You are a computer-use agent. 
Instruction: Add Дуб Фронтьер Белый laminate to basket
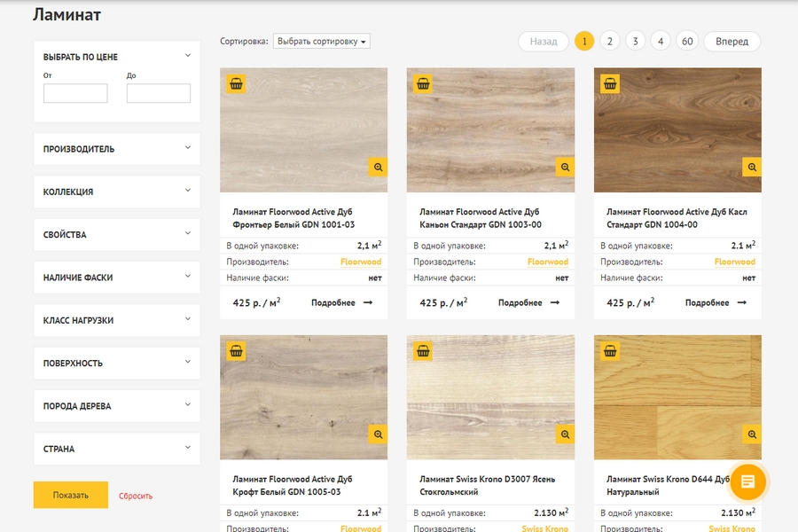236,84
